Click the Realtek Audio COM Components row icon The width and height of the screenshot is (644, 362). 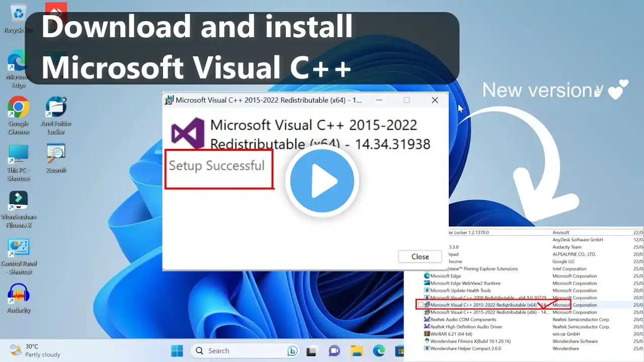tap(427, 319)
